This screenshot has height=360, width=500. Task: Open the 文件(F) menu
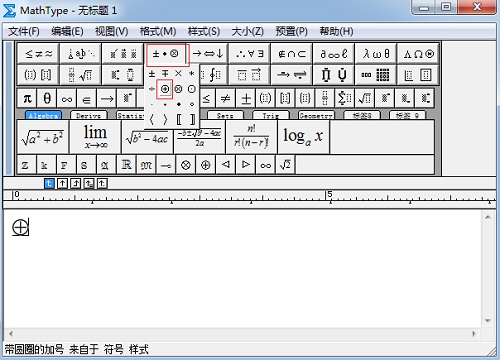(24, 31)
